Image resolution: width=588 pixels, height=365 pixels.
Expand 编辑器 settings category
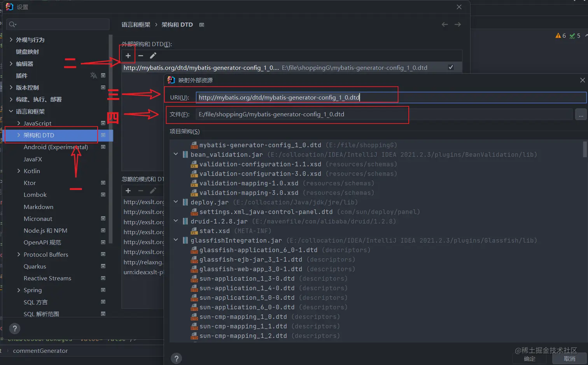click(x=11, y=63)
